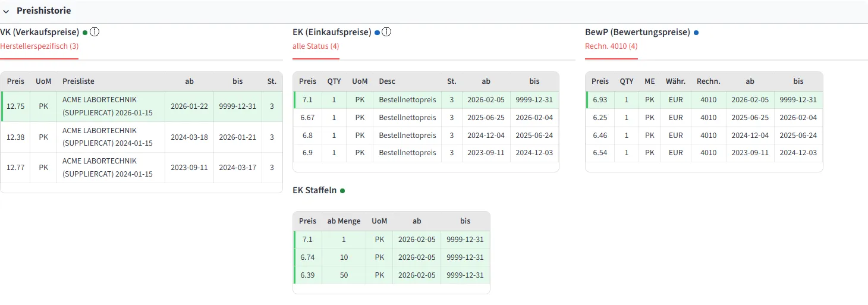The width and height of the screenshot is (868, 305).
Task: Select VK row valid from 2023-09-11
Action: [x=141, y=168]
